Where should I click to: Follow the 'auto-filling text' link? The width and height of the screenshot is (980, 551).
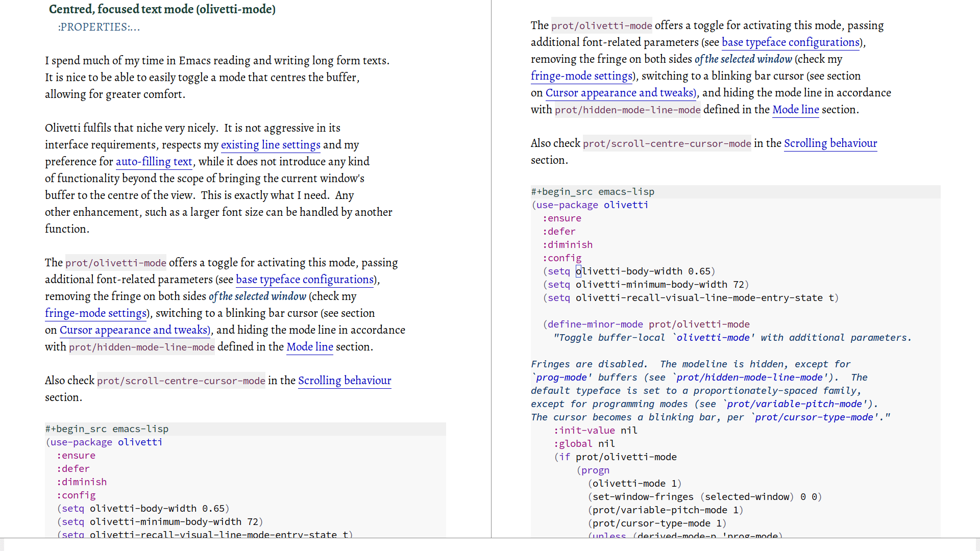(x=154, y=162)
